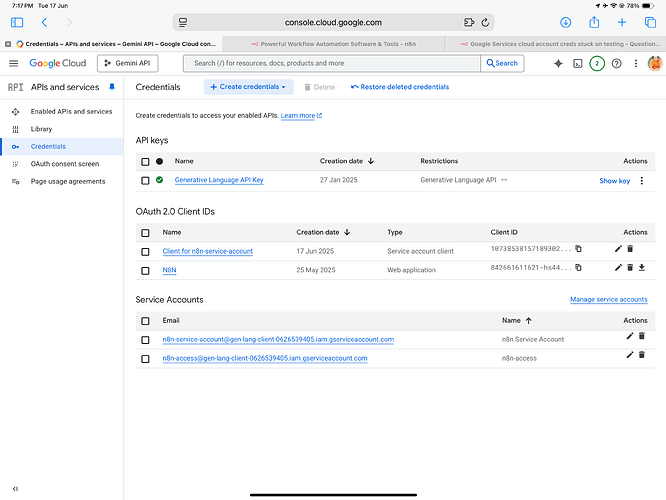Open the help question mark icon
Screen dimensions: 666x500
tap(616, 64)
